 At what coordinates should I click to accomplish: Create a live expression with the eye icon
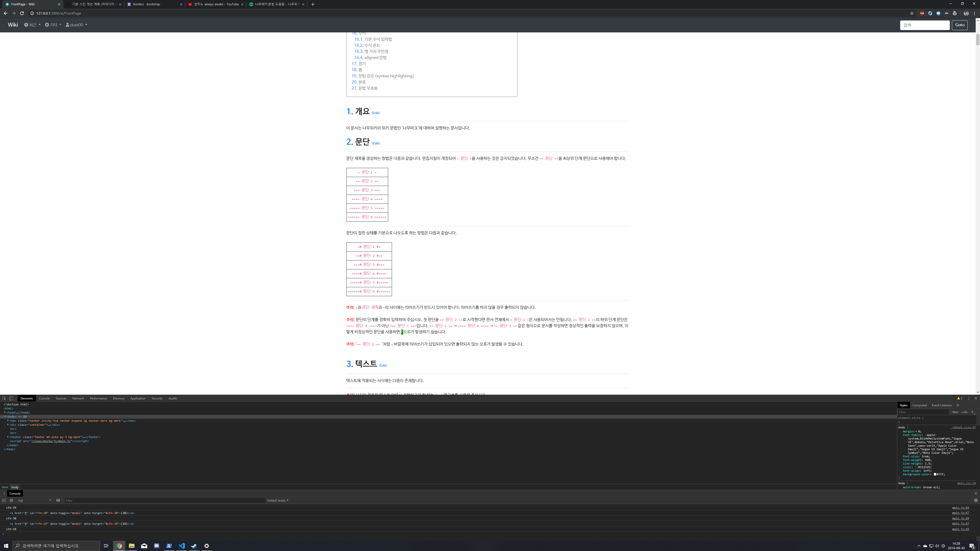pyautogui.click(x=58, y=500)
